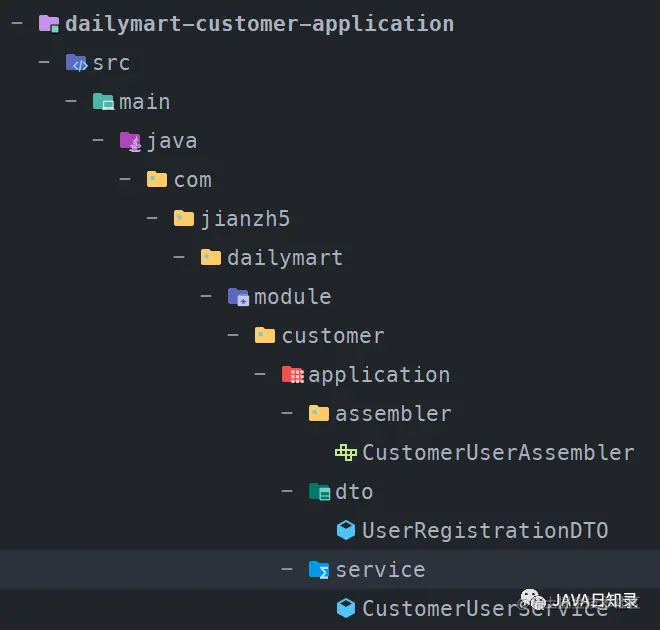Screen dimensions: 660x630
Task: Collapse the src node
Action: point(44,62)
